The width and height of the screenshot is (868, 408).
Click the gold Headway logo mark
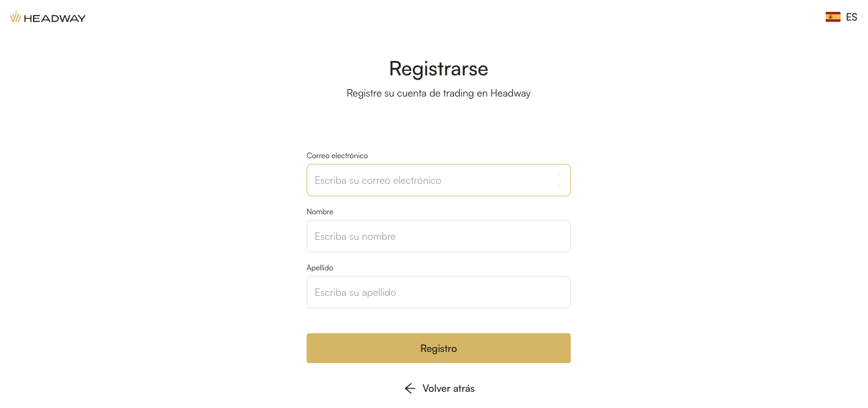click(16, 17)
